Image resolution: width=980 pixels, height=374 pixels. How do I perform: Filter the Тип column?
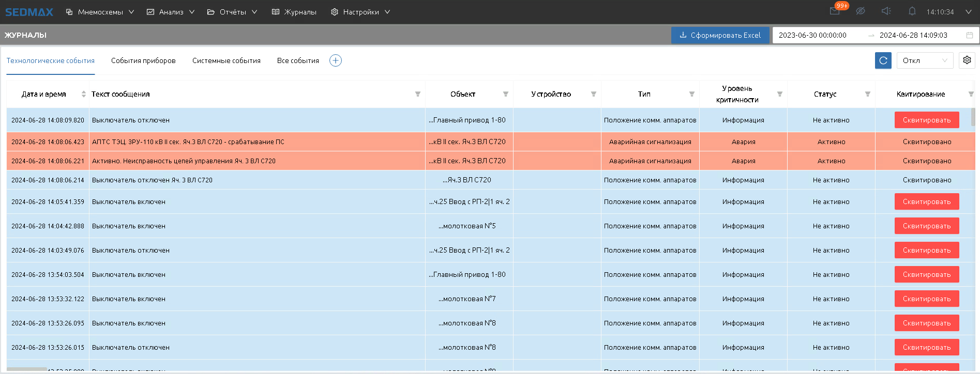coord(692,94)
